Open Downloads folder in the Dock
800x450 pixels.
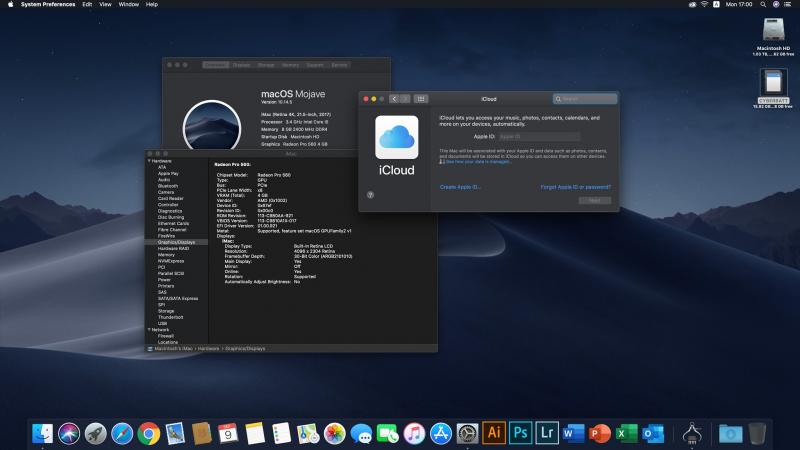[x=731, y=434]
